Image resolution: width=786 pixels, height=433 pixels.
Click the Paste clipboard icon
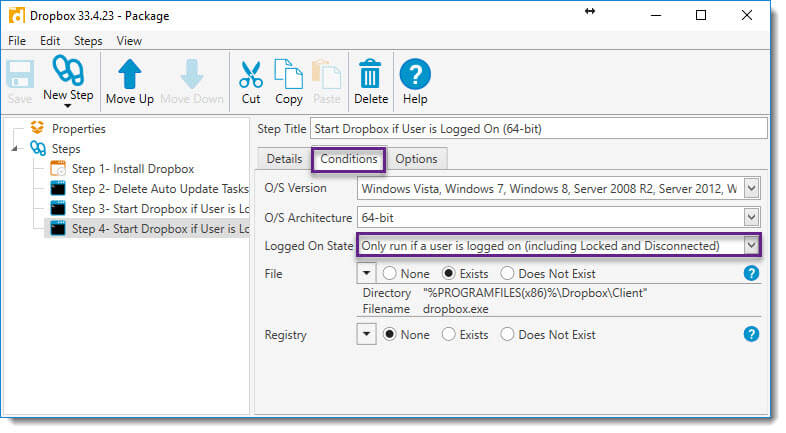tap(326, 74)
